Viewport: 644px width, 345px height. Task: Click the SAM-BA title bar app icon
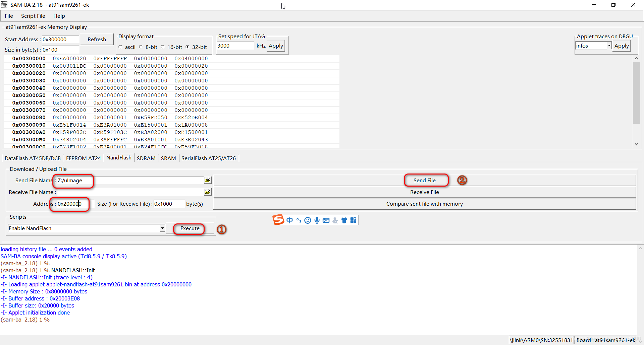[x=4, y=5]
